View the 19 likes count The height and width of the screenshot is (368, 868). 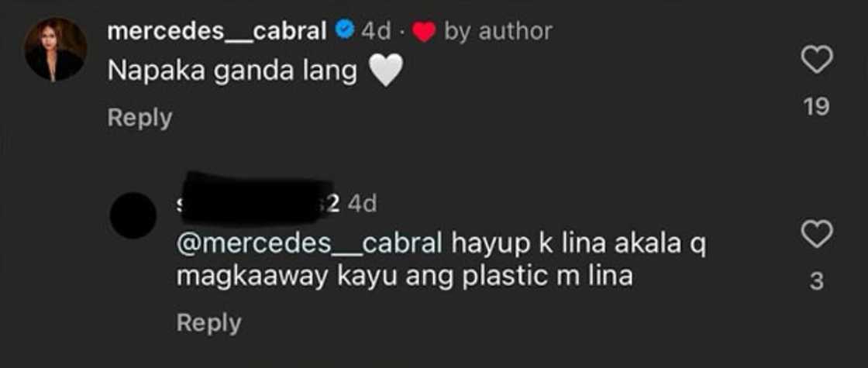click(x=817, y=106)
